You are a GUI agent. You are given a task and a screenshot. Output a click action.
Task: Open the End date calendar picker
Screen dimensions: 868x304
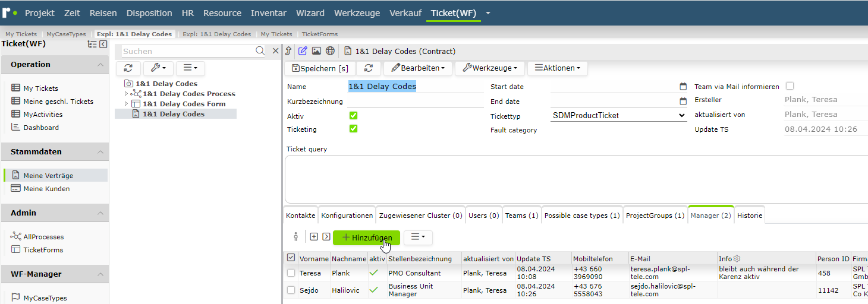point(683,102)
